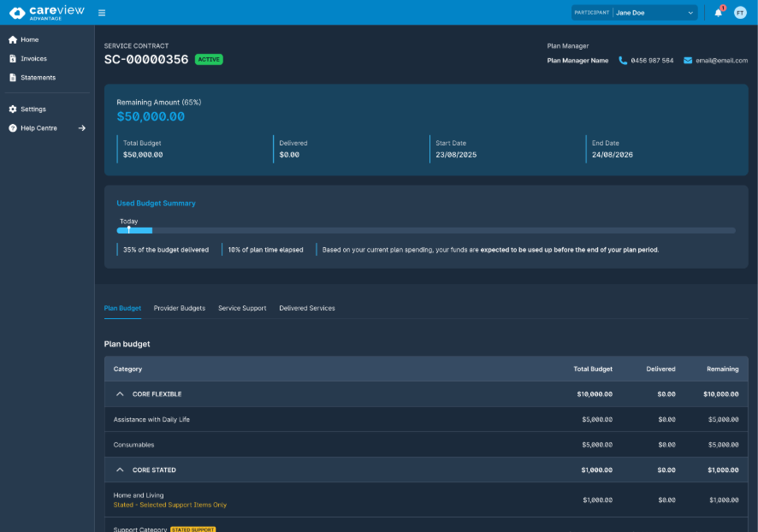Go to Invoices in sidebar
Image resolution: width=758 pixels, height=532 pixels.
point(33,59)
